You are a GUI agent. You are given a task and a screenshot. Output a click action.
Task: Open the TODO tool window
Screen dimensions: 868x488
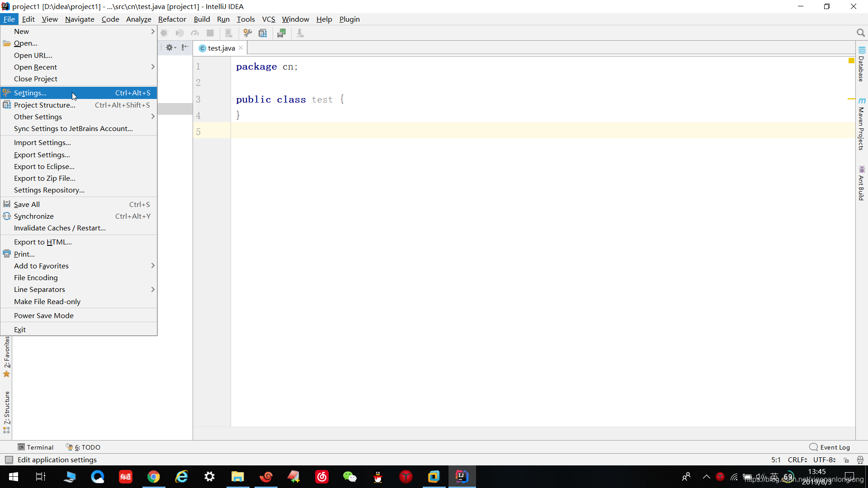(x=83, y=447)
